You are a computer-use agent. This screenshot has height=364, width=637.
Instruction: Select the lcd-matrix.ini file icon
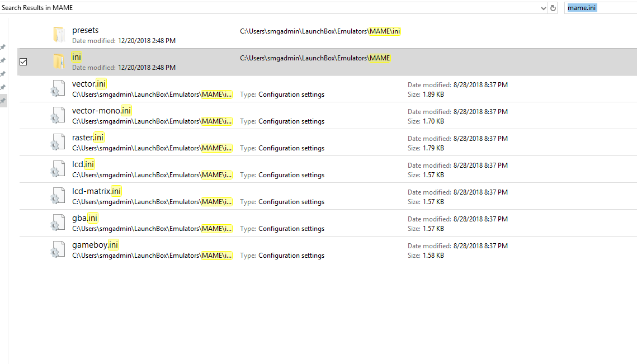tap(58, 195)
